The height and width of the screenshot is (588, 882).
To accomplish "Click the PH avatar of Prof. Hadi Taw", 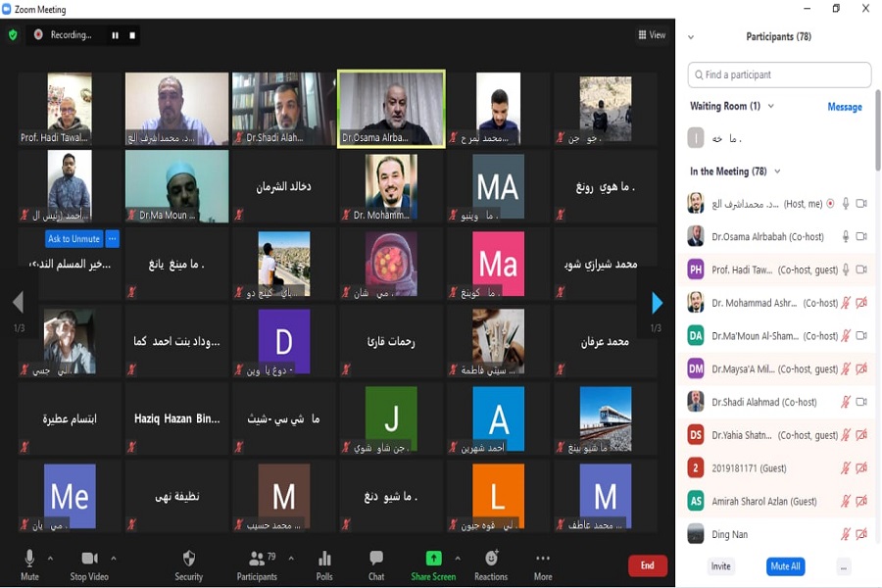I will click(x=696, y=269).
